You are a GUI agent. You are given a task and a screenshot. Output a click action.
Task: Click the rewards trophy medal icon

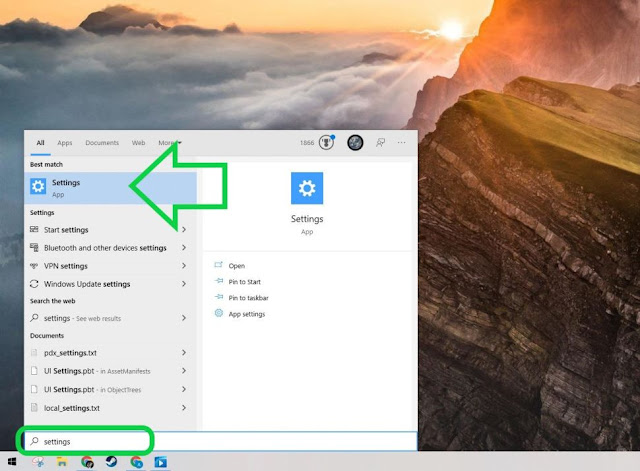tap(326, 142)
